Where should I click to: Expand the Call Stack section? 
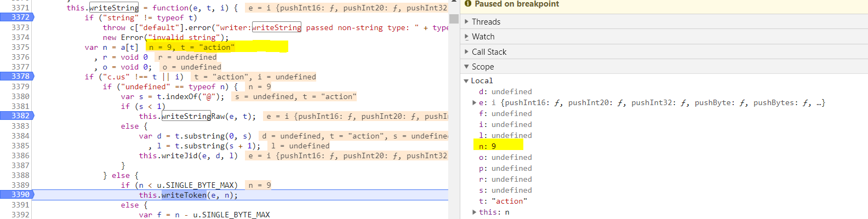pos(466,52)
